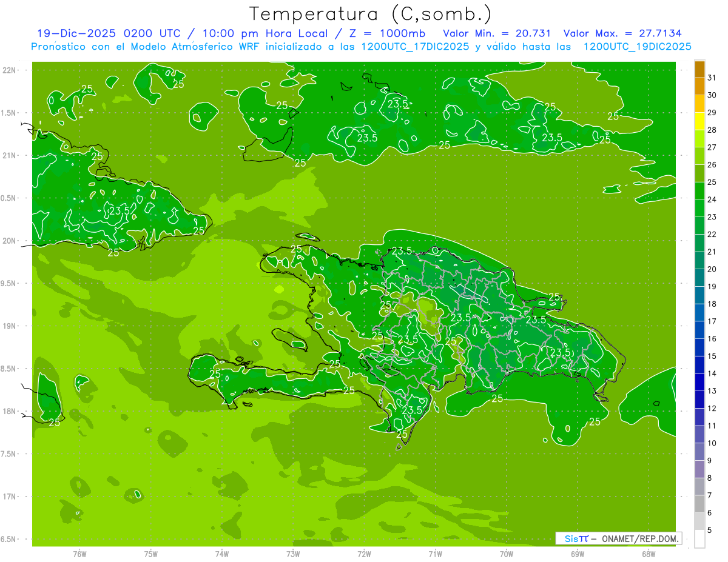728x562 pixels.
Task: Click the "70W" longitude label
Action: click(507, 554)
